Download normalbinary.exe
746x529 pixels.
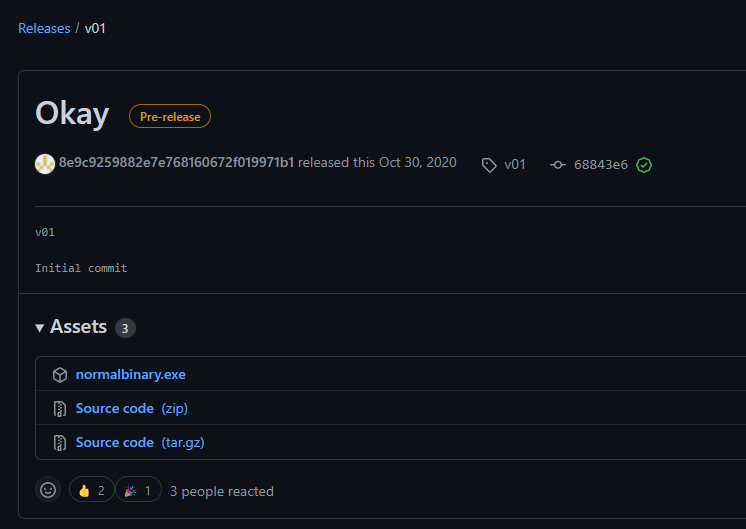click(131, 375)
